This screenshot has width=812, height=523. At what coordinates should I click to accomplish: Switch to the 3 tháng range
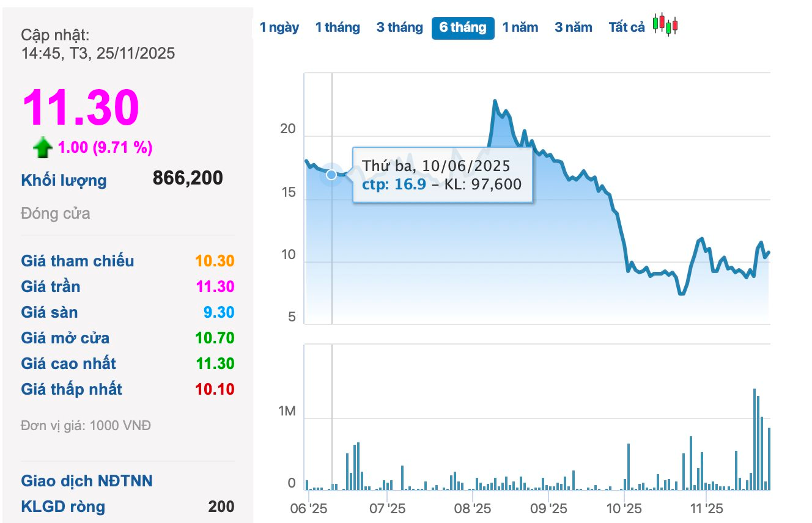pyautogui.click(x=399, y=27)
